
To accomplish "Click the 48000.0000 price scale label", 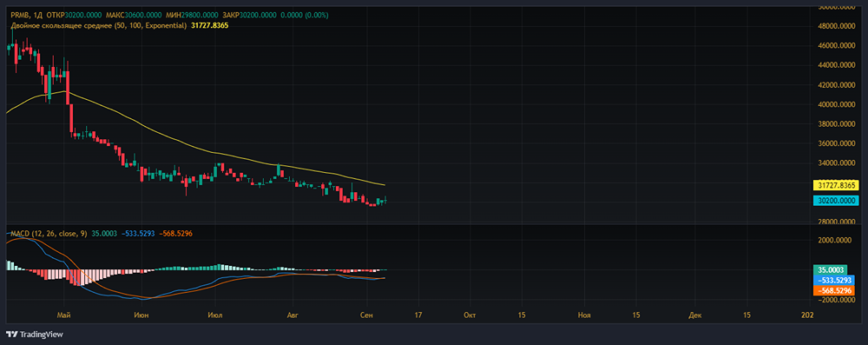I will coord(836,25).
